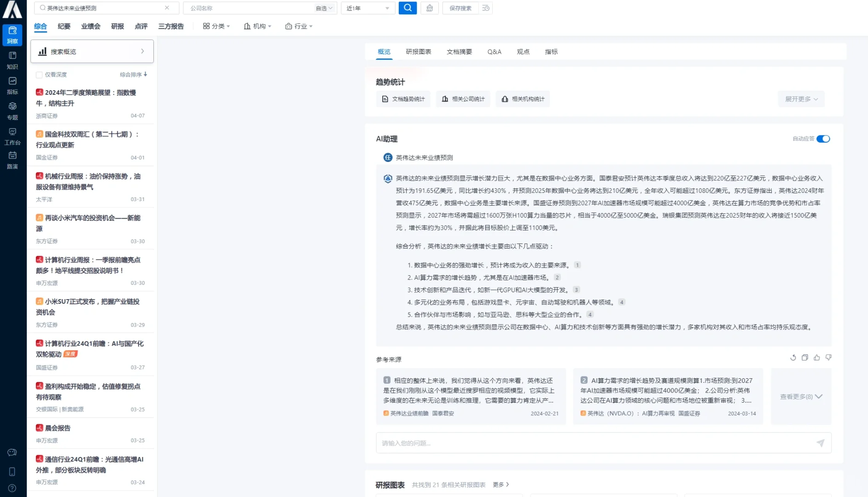Open the 指标 tab in overview panel
The width and height of the screenshot is (868, 497).
coord(551,52)
